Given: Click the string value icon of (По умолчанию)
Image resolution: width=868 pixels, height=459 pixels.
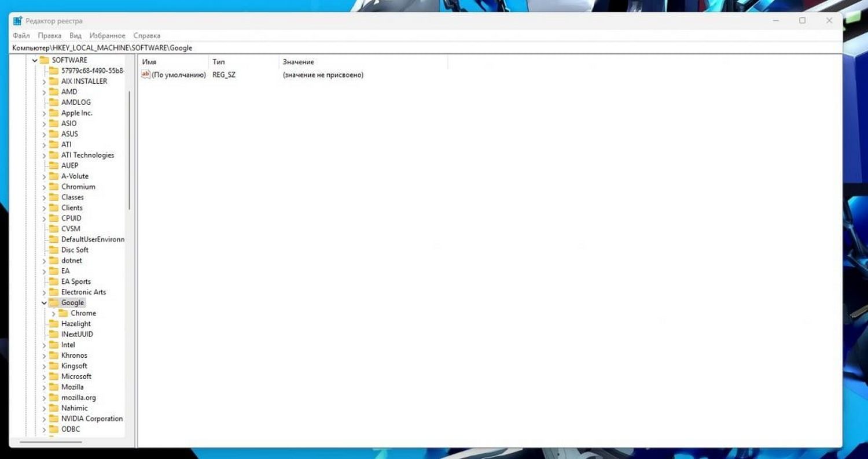Looking at the screenshot, I should [146, 75].
